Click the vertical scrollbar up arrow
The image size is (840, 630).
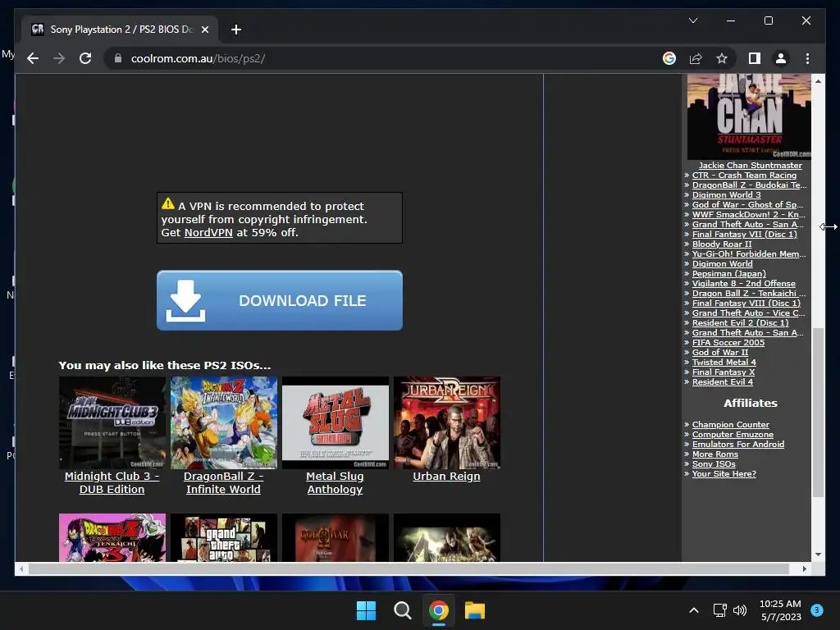818,81
